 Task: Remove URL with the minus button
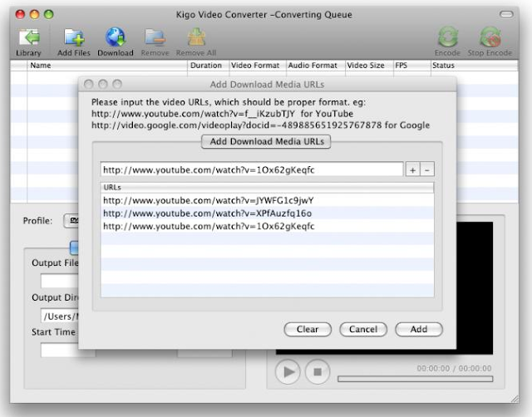click(427, 169)
